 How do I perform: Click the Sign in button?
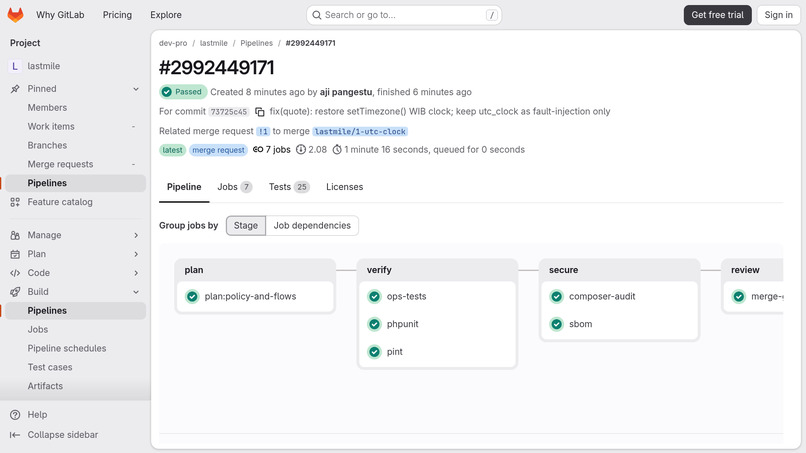click(778, 15)
